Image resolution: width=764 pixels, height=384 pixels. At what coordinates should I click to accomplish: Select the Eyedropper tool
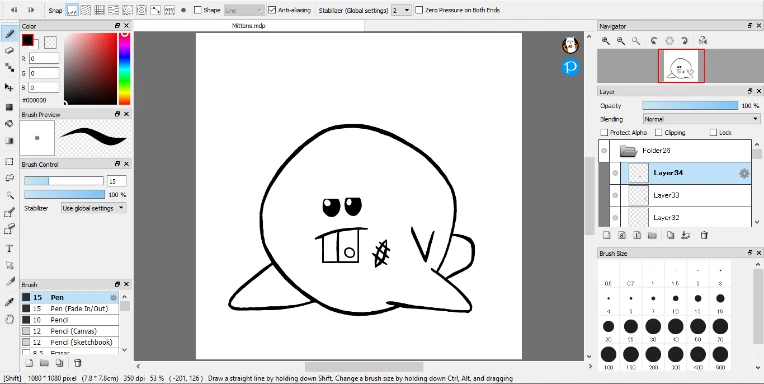pos(9,302)
